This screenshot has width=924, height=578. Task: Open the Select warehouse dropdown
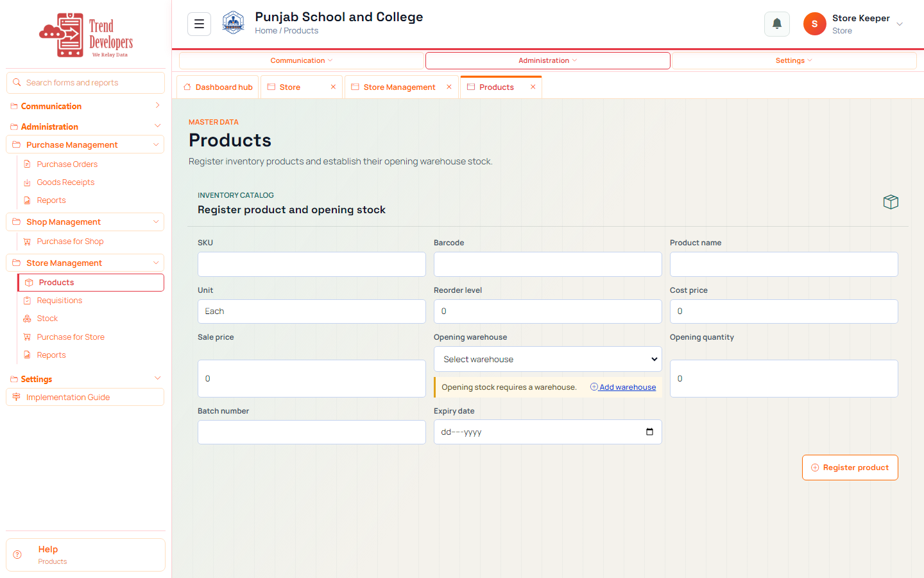[x=548, y=359]
